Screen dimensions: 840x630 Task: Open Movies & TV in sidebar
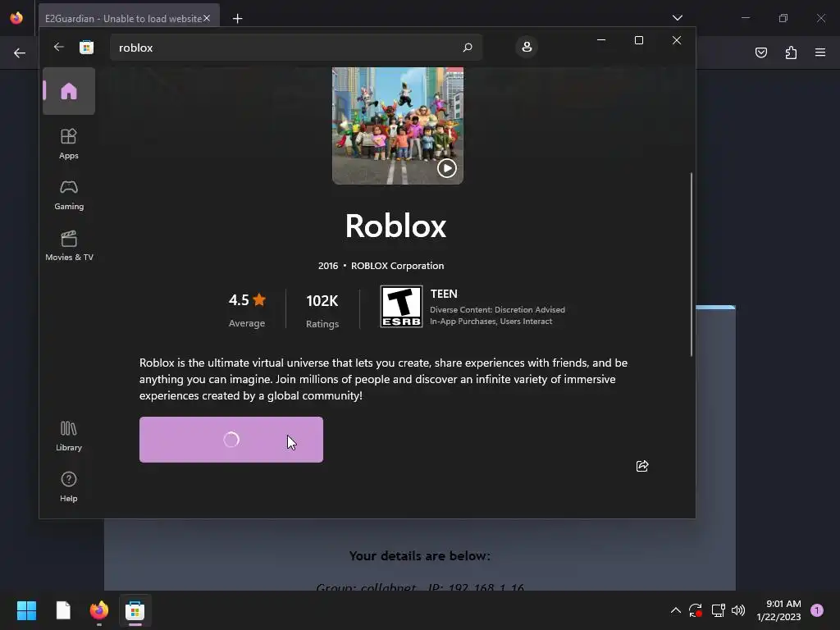[69, 246]
